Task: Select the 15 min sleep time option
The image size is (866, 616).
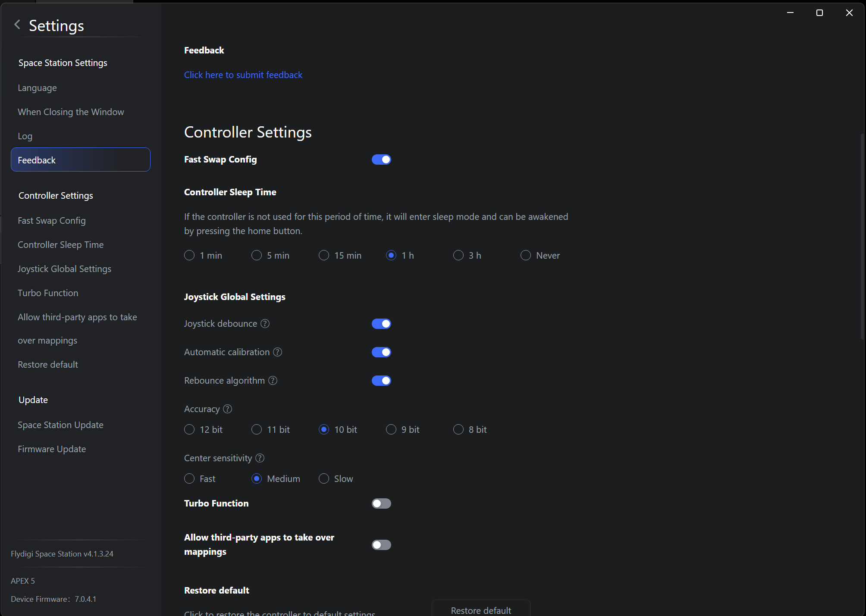Action: point(324,256)
